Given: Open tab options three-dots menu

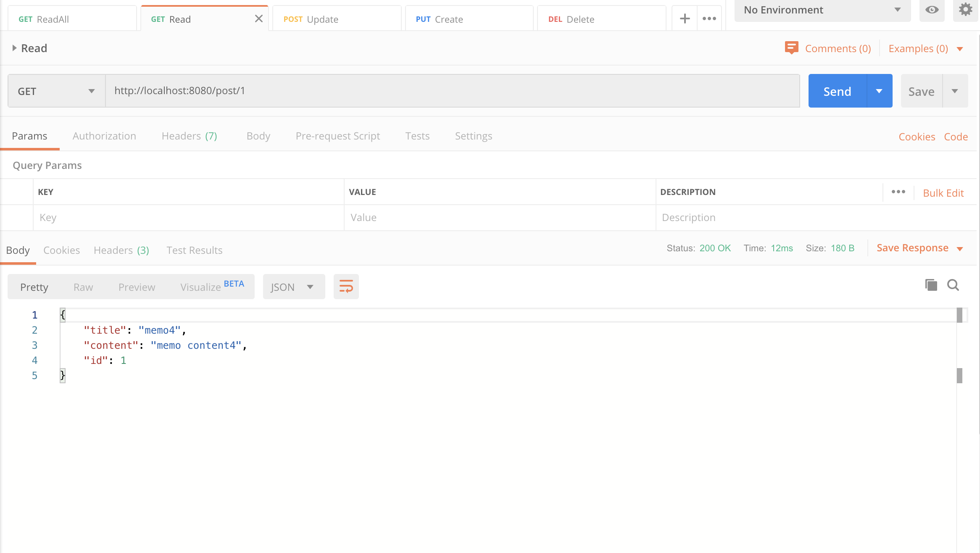Looking at the screenshot, I should tap(709, 19).
